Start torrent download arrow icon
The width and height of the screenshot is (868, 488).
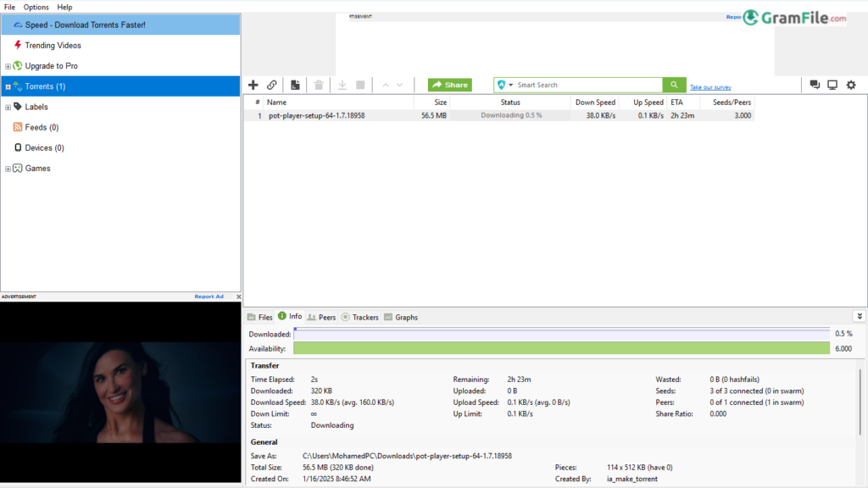coord(342,85)
